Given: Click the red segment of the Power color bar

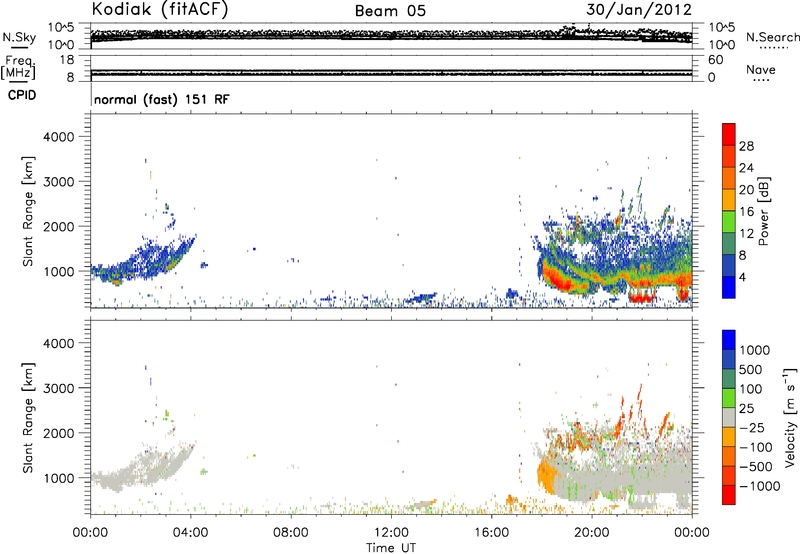Looking at the screenshot, I should click(729, 134).
